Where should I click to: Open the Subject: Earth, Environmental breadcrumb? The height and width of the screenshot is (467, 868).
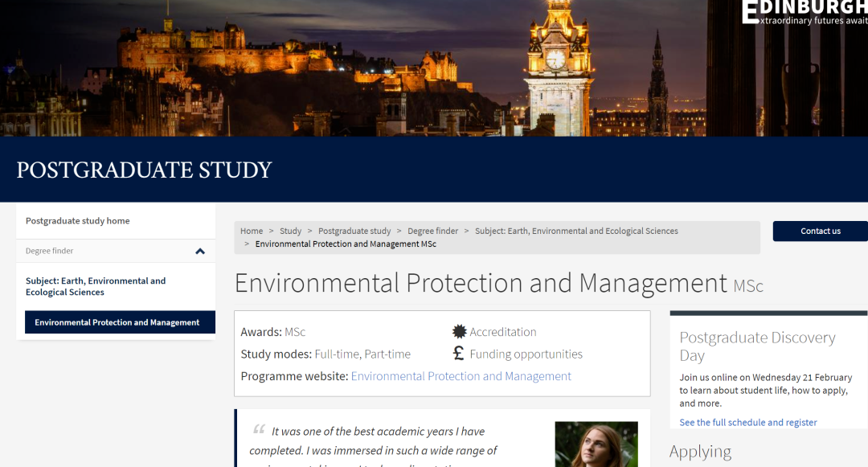(576, 231)
